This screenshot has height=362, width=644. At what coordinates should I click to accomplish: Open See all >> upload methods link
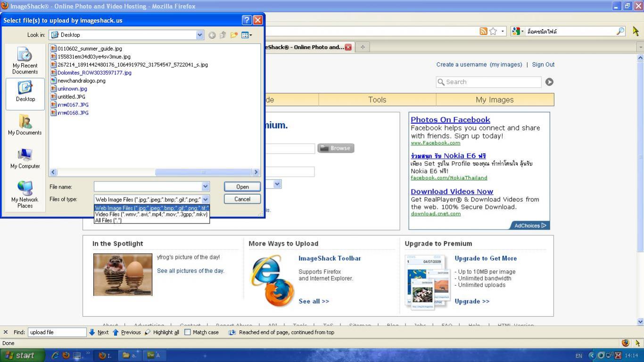(314, 301)
